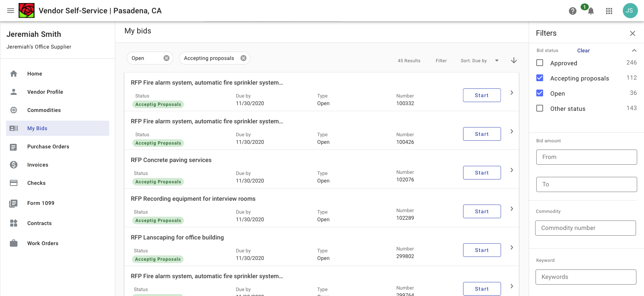This screenshot has width=644, height=296.
Task: Click the Form 1099 pages icon
Action: click(14, 203)
